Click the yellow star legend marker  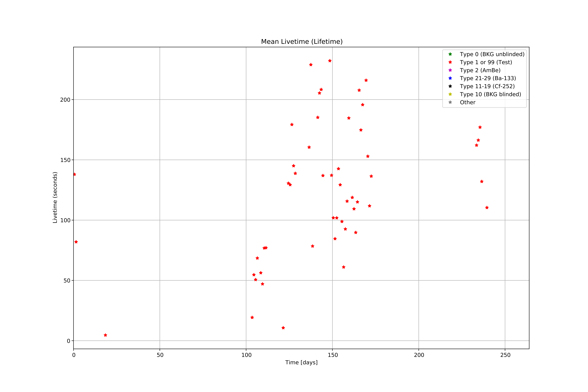pyautogui.click(x=450, y=94)
